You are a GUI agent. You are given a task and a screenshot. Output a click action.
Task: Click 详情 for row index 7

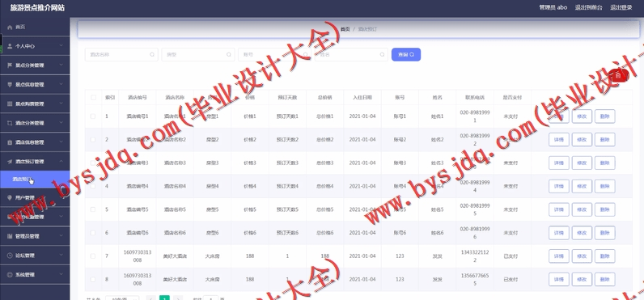(559, 256)
